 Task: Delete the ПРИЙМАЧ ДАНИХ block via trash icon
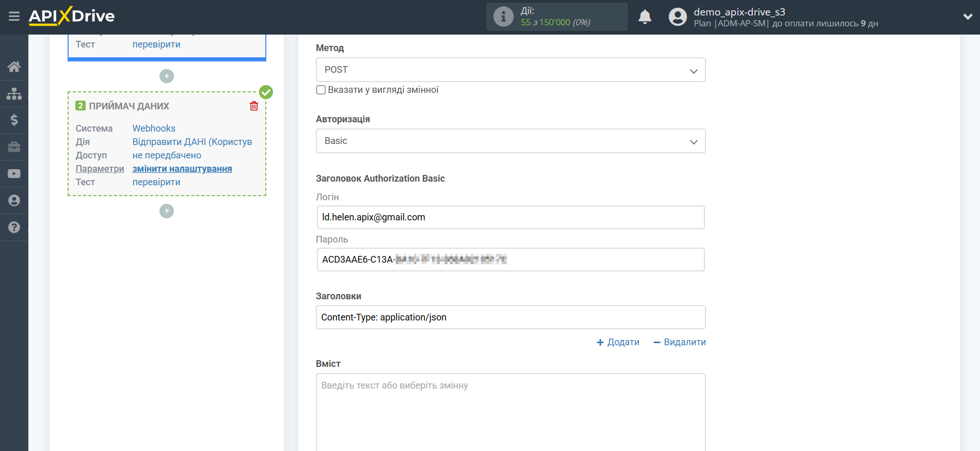254,106
